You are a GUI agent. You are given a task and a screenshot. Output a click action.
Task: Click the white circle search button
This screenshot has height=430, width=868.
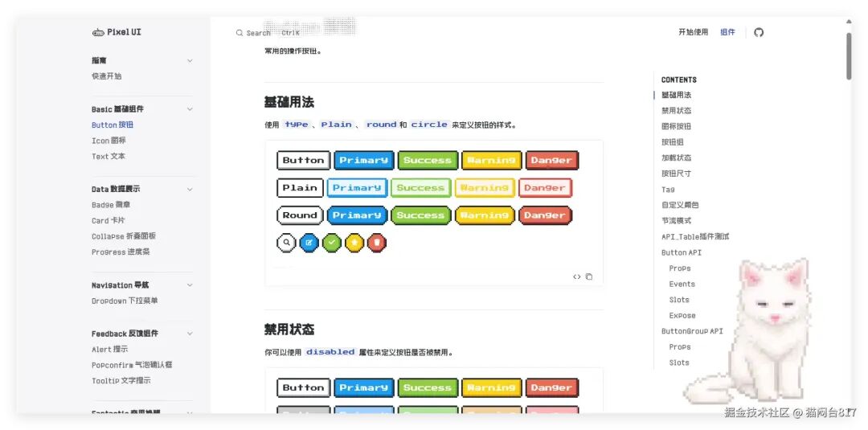pos(286,243)
